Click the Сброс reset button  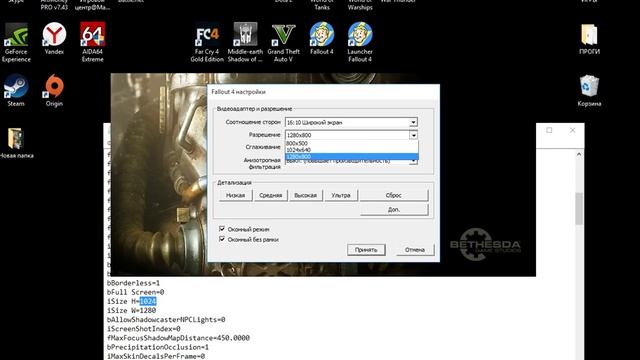[x=394, y=195]
